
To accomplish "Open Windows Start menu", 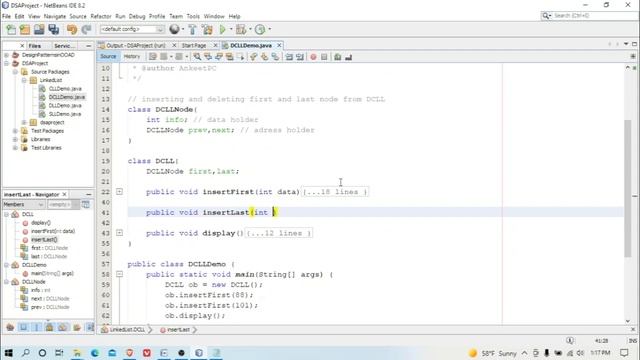I will coord(8,353).
